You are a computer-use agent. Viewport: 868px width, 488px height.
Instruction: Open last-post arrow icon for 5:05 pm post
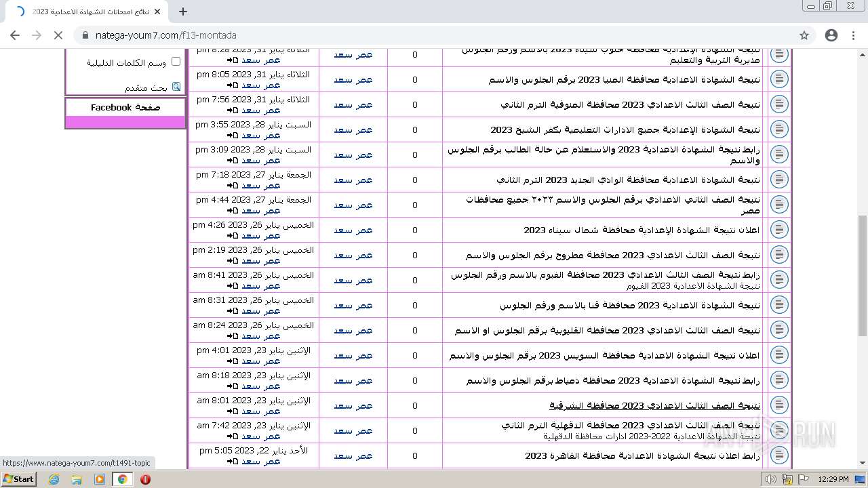[232, 462]
